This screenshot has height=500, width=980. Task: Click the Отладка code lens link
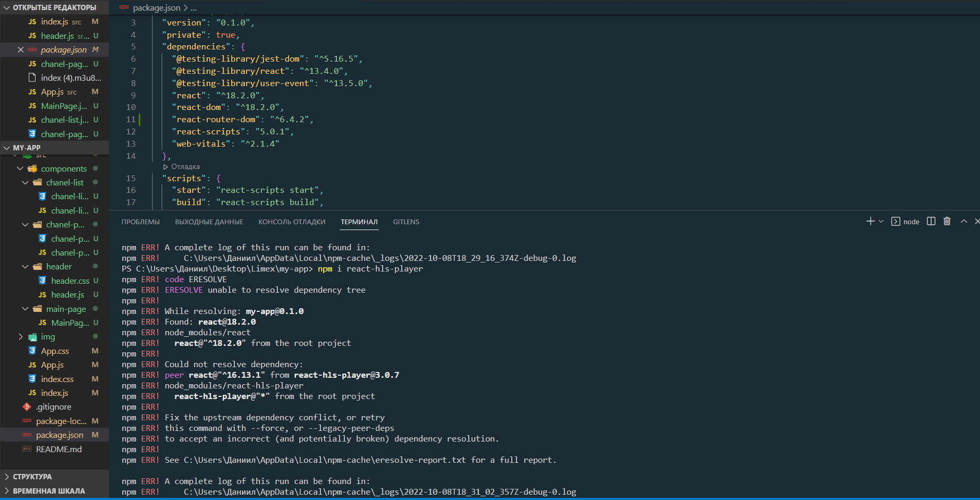185,167
